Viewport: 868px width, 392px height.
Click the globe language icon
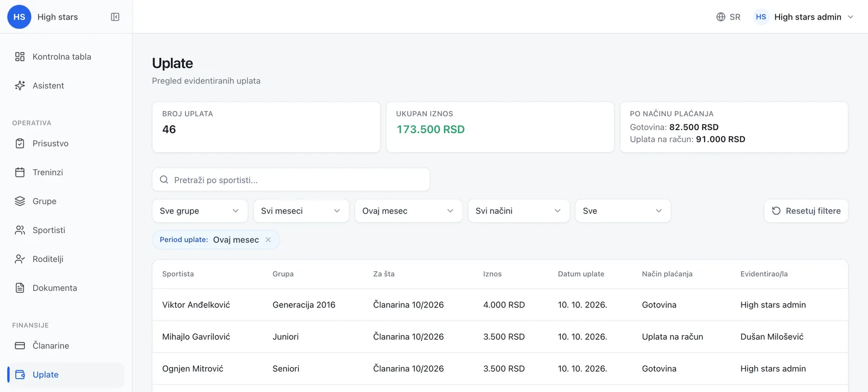tap(721, 17)
